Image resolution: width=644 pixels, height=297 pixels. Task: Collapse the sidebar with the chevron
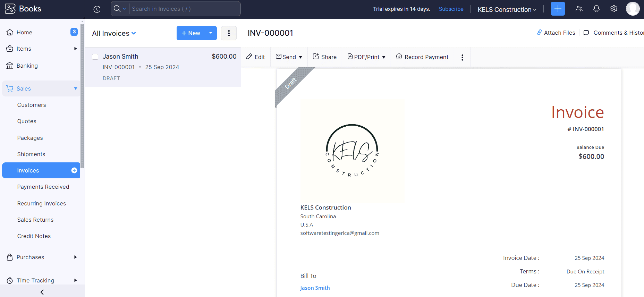coord(42,292)
